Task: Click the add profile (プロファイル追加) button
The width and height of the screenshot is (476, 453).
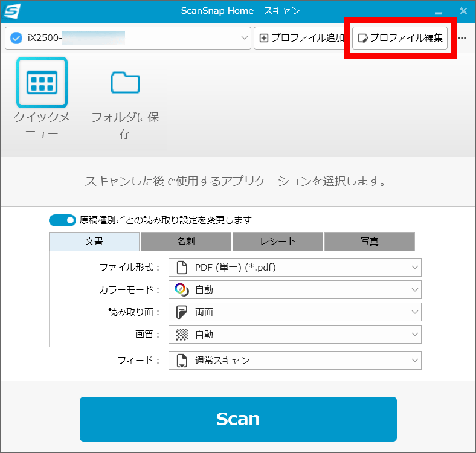Action: (302, 38)
